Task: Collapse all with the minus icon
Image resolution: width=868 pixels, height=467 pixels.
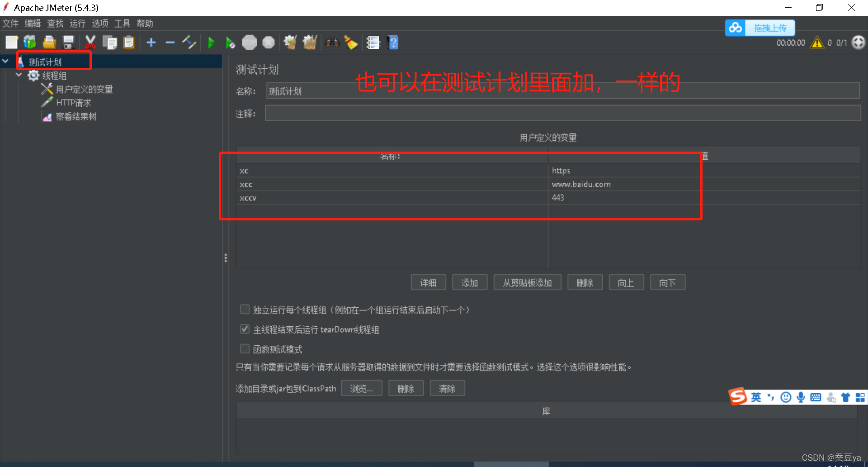Action: point(170,43)
